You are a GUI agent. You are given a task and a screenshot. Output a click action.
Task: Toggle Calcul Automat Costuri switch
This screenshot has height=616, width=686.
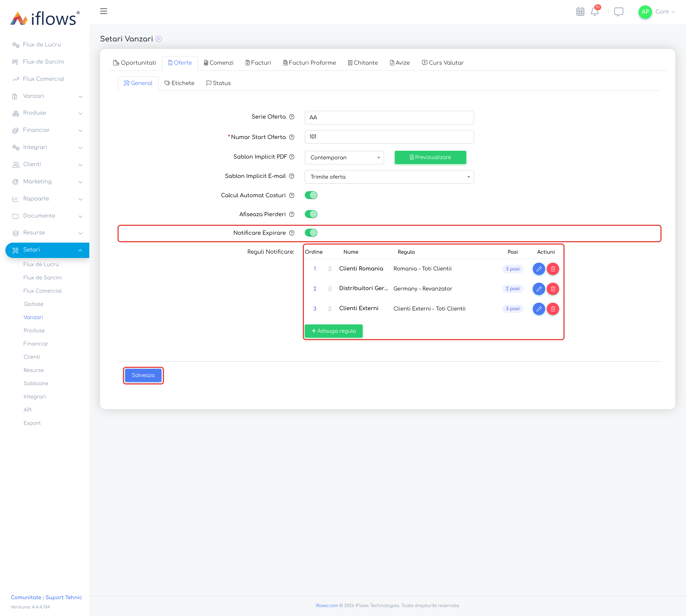click(311, 195)
